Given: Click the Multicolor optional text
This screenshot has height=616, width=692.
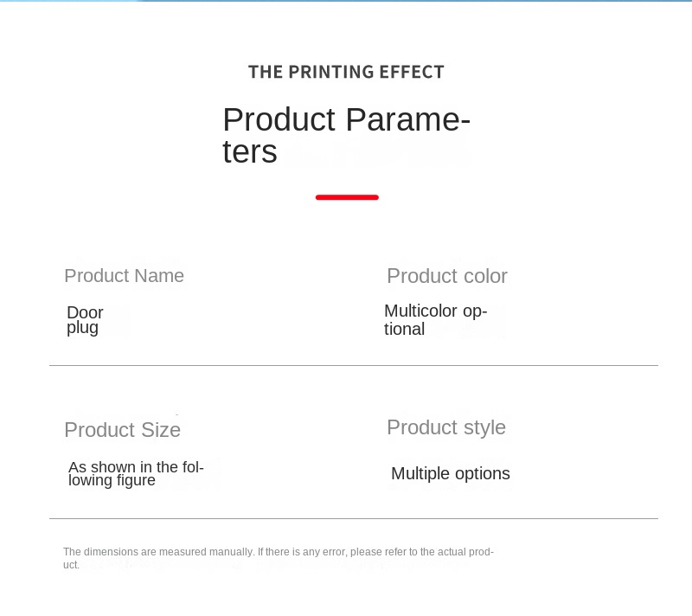Looking at the screenshot, I should pos(436,320).
